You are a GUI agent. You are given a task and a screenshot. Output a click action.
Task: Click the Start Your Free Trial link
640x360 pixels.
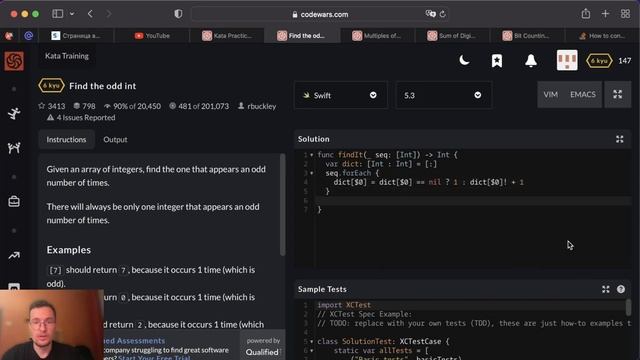tap(154, 357)
